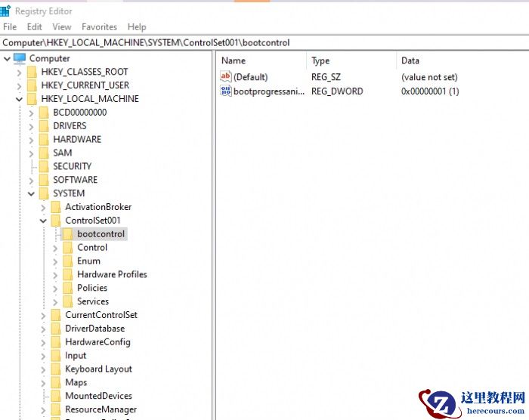Expand the Enum key chevron
Image resolution: width=529 pixels, height=420 pixels.
click(55, 261)
